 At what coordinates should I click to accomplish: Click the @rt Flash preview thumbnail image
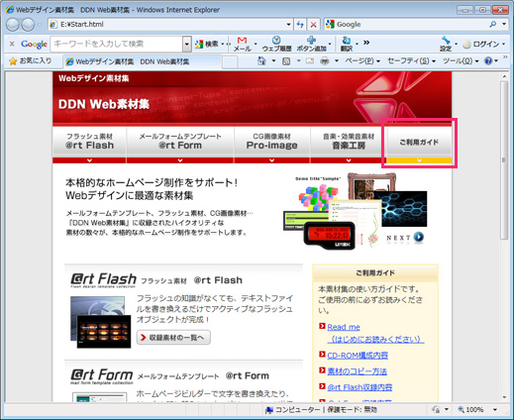point(100,322)
